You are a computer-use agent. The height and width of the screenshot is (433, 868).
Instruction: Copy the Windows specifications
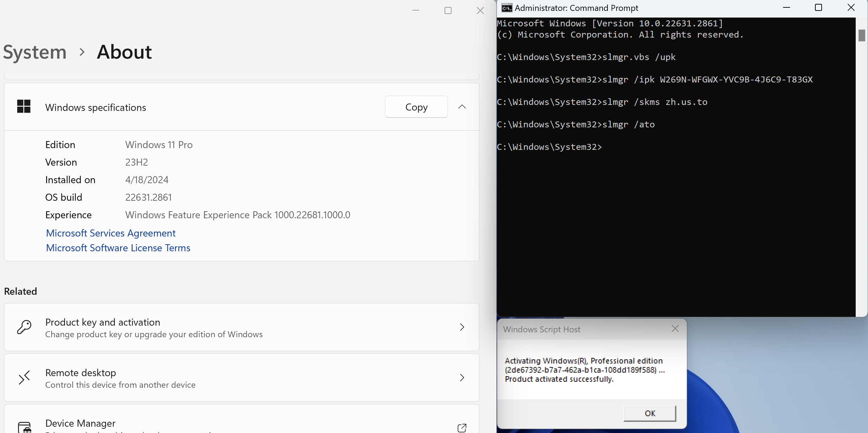[x=416, y=107]
